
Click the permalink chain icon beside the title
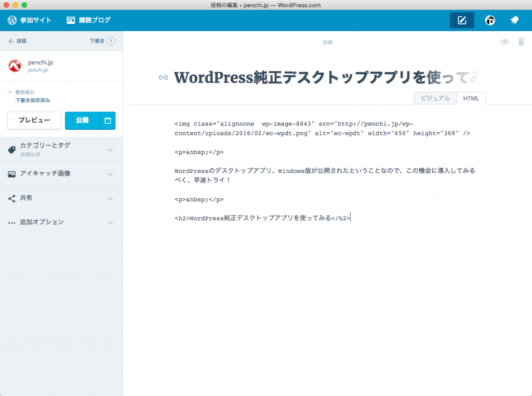click(x=163, y=77)
